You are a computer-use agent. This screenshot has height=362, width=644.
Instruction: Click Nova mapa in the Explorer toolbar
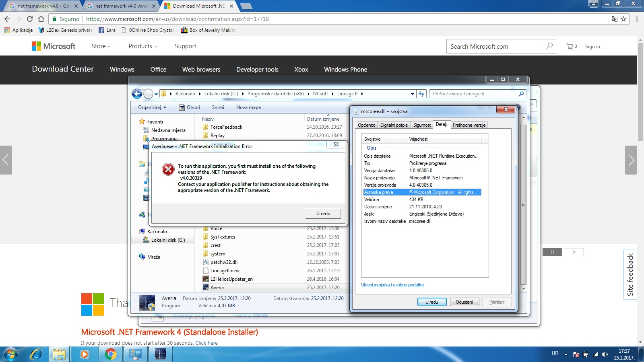click(x=248, y=107)
